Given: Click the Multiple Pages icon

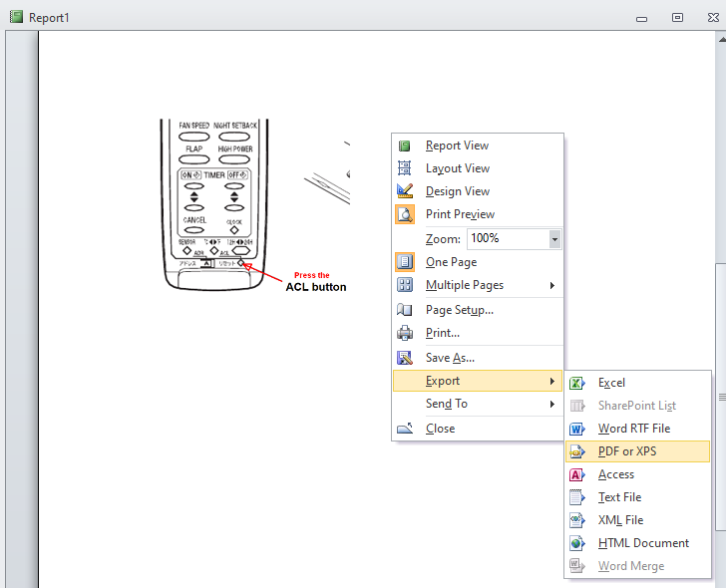Looking at the screenshot, I should coord(405,285).
